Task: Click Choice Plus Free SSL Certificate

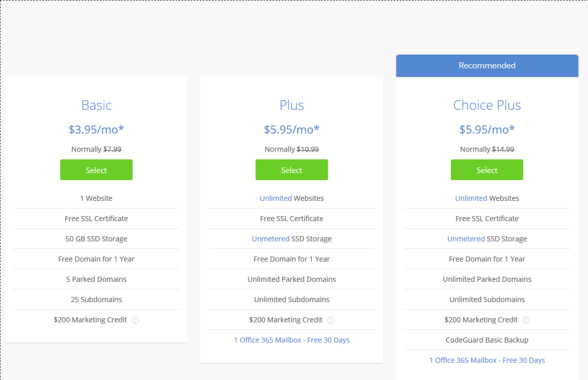Action: click(487, 218)
